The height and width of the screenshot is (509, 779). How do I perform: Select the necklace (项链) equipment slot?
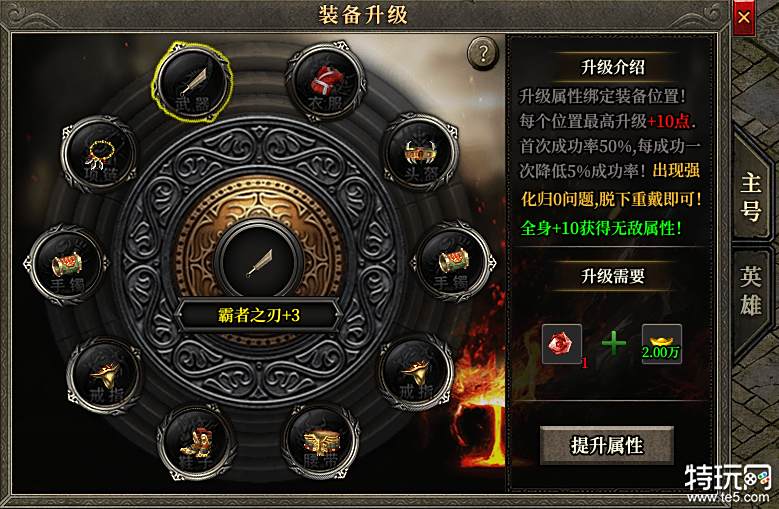tap(99, 153)
